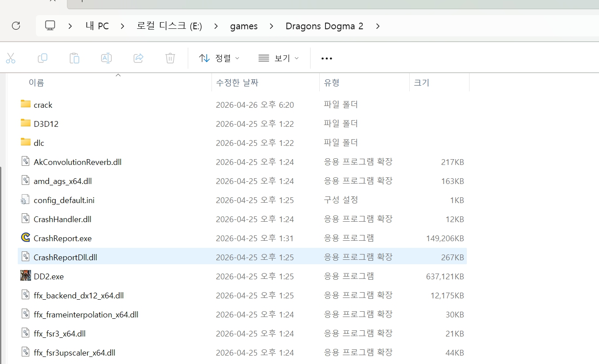Click the Paste icon in the toolbar
599x364 pixels.
pos(74,58)
